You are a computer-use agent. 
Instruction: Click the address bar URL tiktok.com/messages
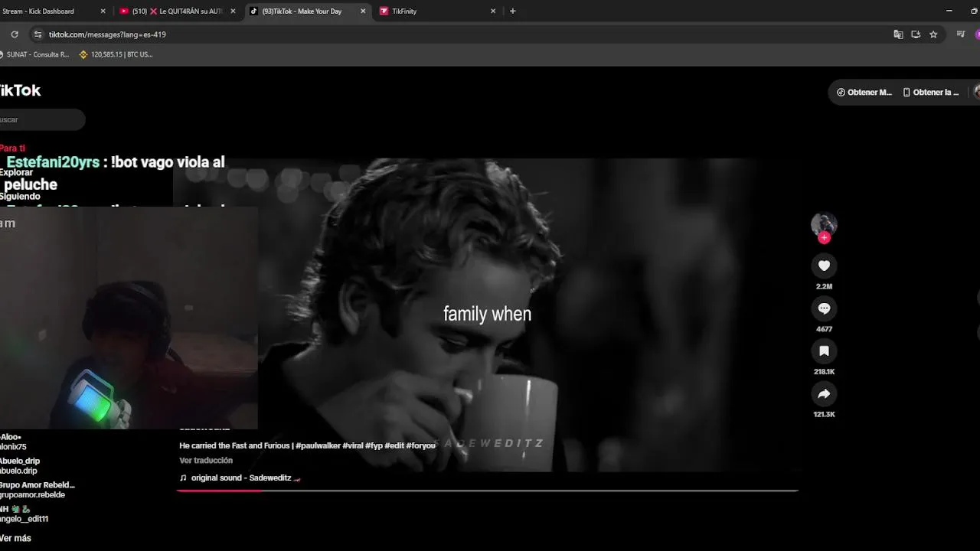coord(107,34)
